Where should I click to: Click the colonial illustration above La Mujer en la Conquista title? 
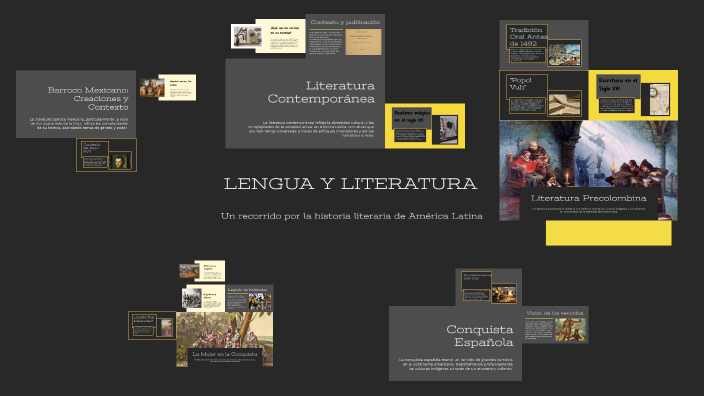(224, 331)
